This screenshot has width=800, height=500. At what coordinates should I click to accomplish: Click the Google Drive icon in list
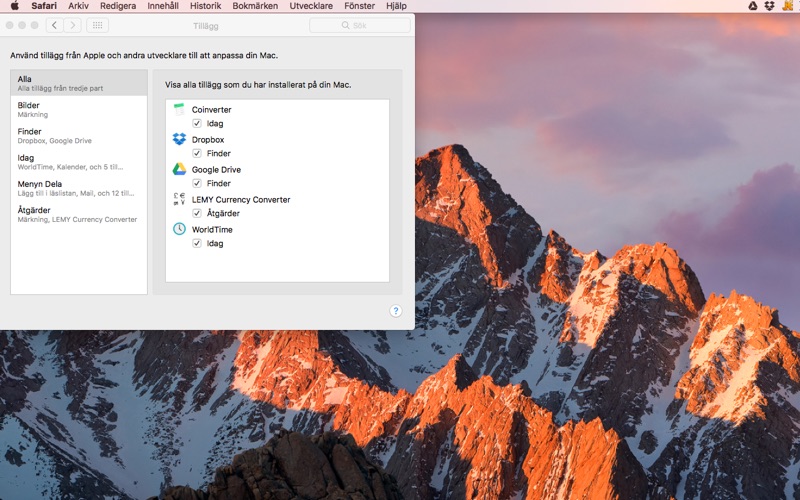[x=179, y=169]
